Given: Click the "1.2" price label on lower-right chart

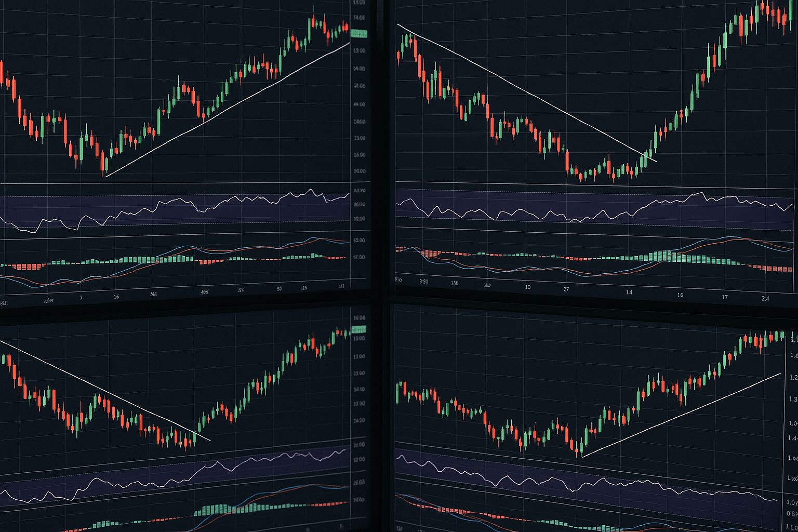Looking at the screenshot, I should pos(793,377).
